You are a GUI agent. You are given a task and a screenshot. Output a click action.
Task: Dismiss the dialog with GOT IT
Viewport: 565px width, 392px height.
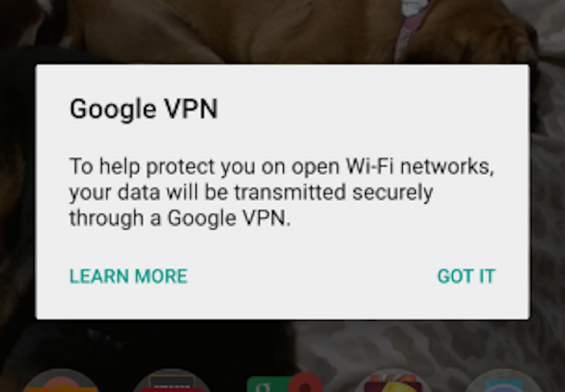pyautogui.click(x=467, y=276)
